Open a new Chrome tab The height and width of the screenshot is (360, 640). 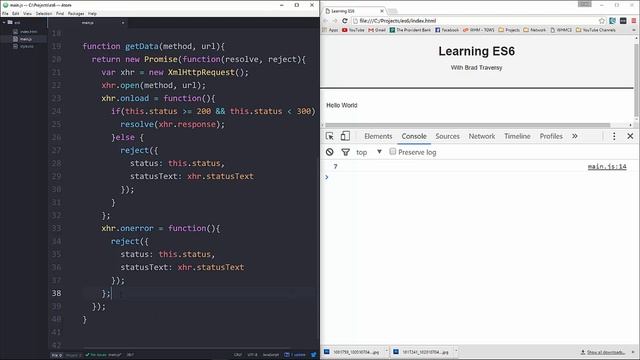coord(393,11)
